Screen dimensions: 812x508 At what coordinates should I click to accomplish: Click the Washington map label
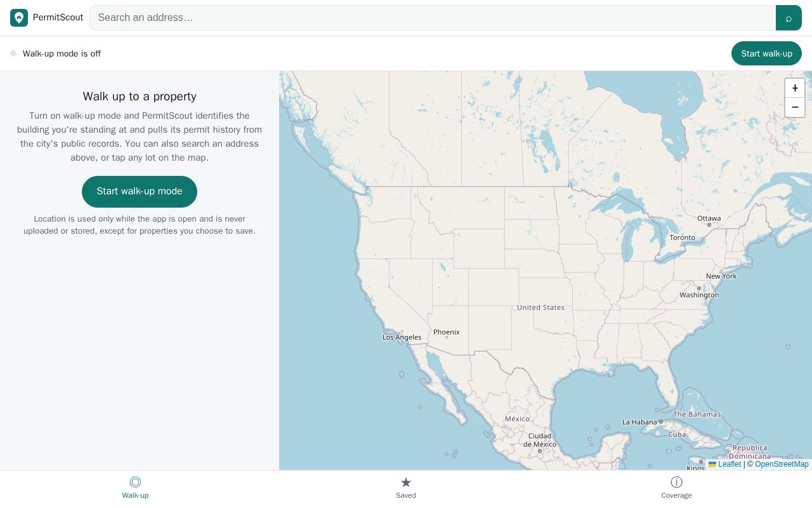click(x=699, y=295)
